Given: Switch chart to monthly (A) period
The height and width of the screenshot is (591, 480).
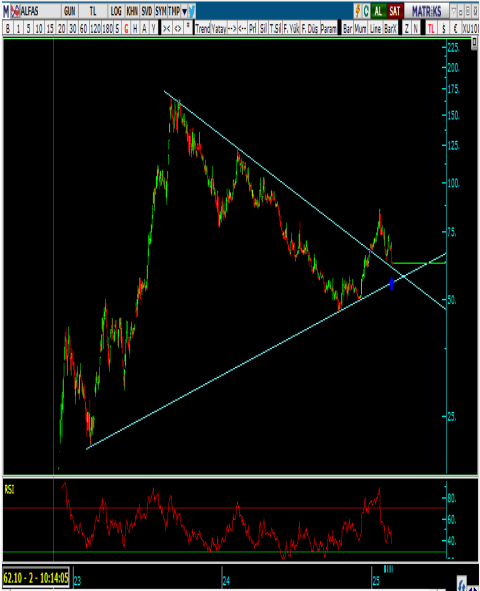Looking at the screenshot, I should tap(144, 28).
